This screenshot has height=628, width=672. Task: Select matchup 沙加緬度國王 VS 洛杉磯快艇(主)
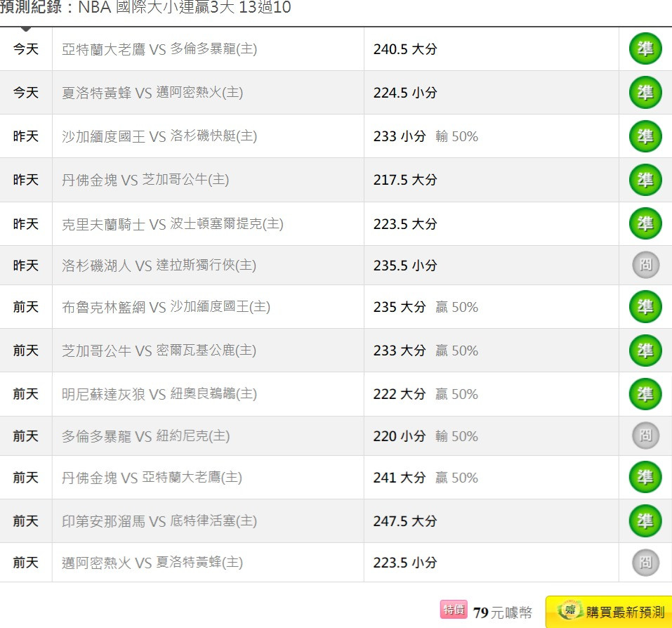click(x=159, y=136)
